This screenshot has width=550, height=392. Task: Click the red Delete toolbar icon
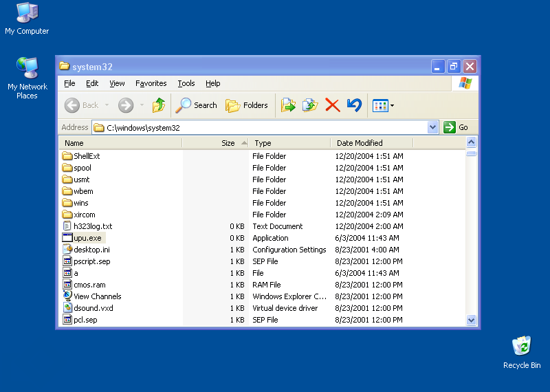pos(332,105)
